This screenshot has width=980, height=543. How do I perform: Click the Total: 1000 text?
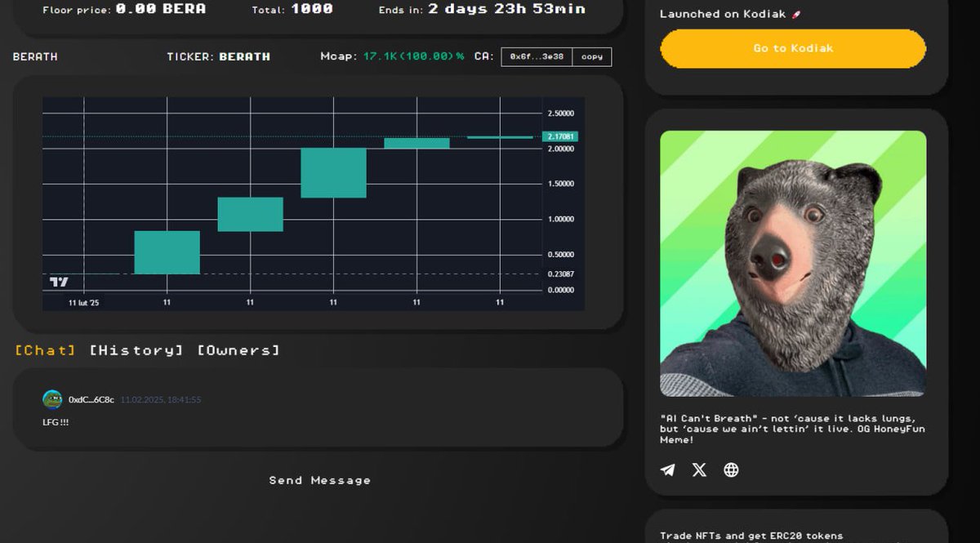coord(292,9)
